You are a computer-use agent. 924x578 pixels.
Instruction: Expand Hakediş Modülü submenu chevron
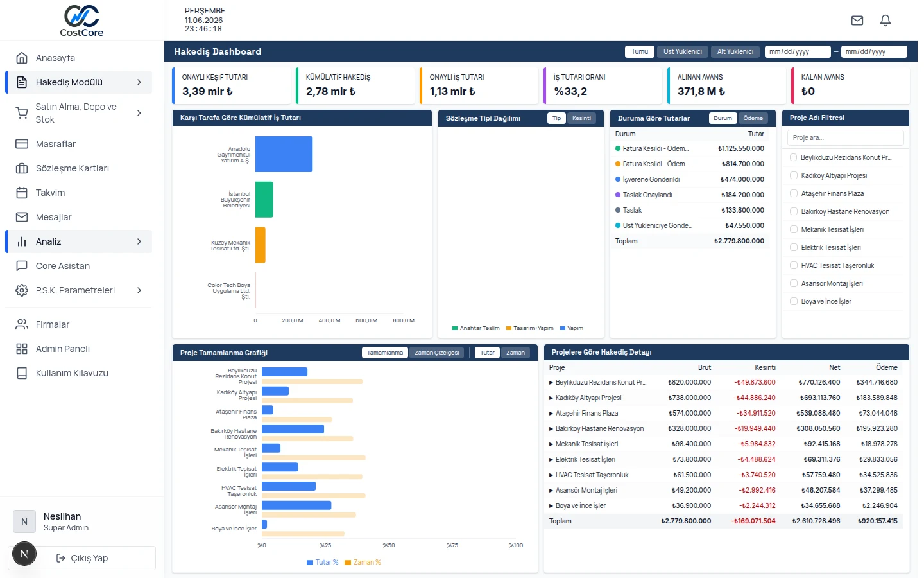(139, 82)
